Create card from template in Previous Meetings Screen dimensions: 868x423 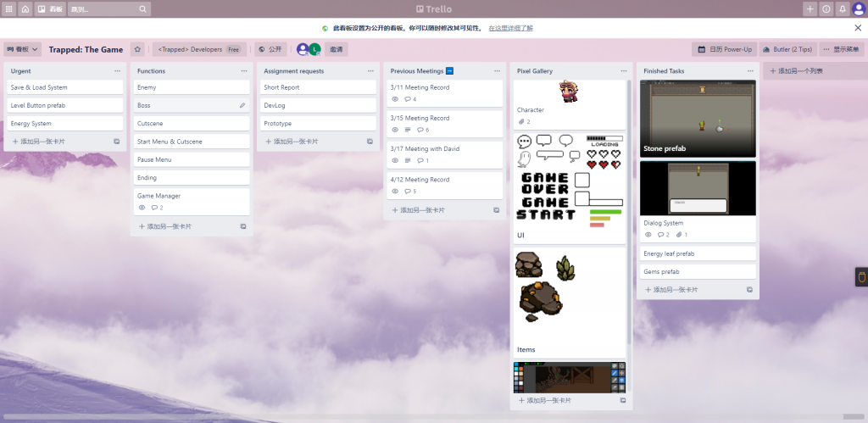point(496,210)
